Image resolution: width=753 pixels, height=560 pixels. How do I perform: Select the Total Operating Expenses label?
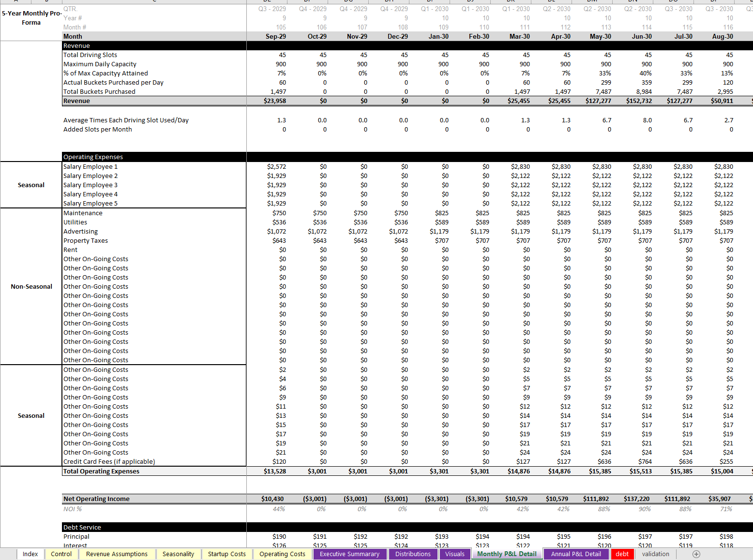coord(101,471)
